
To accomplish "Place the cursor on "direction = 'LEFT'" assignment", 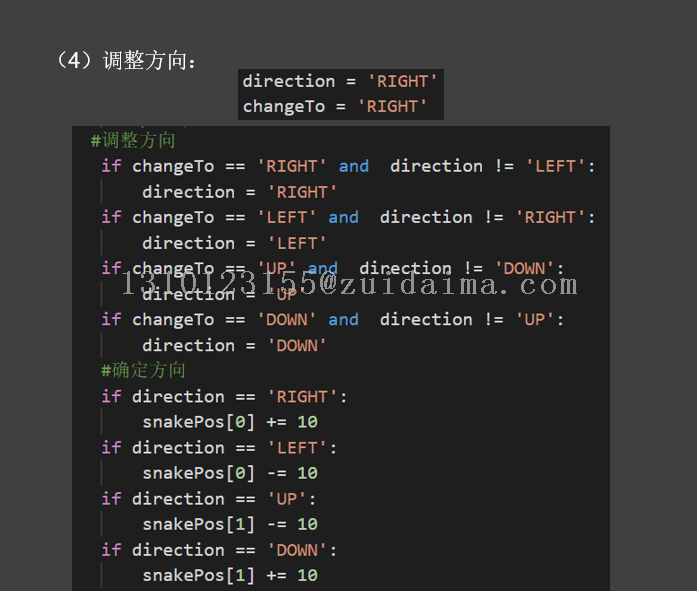I will (234, 243).
